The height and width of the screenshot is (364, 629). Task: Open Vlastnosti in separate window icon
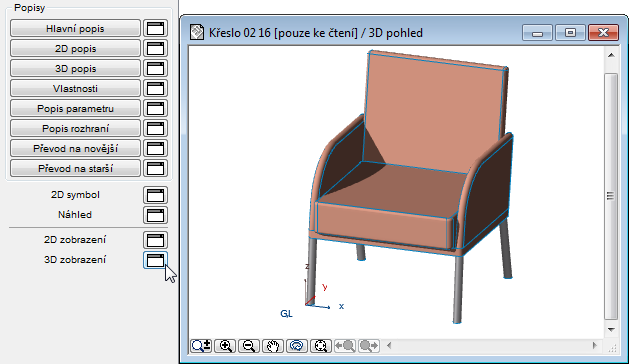pyautogui.click(x=155, y=89)
